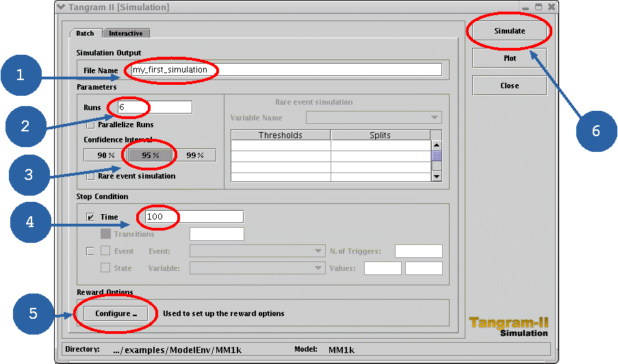Click the Thresholds column header

tap(281, 135)
